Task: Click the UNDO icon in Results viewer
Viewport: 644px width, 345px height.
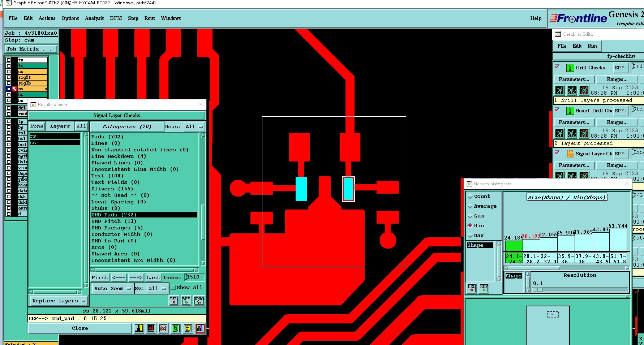Action: [x=199, y=301]
